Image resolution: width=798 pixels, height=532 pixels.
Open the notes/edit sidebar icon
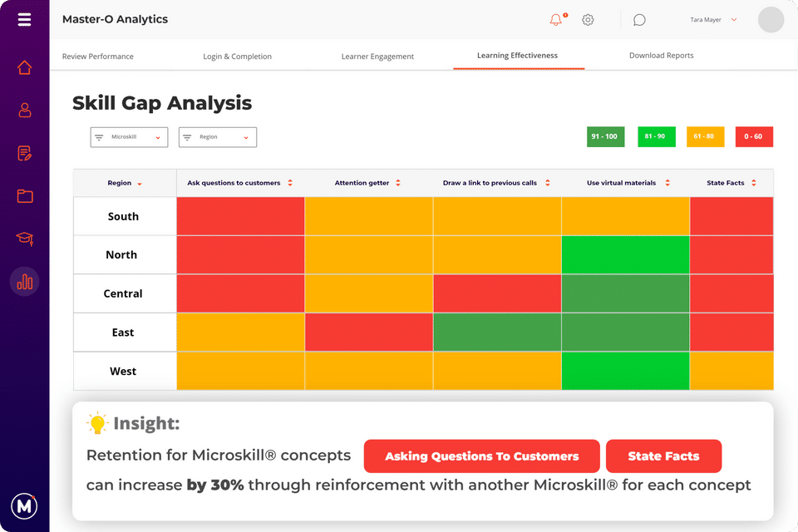click(24, 153)
